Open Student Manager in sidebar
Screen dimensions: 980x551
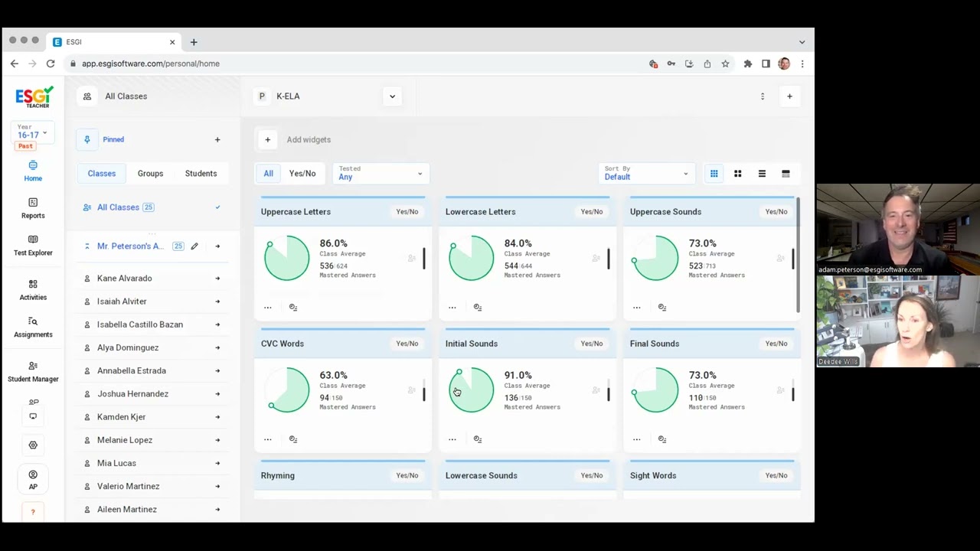(x=33, y=371)
